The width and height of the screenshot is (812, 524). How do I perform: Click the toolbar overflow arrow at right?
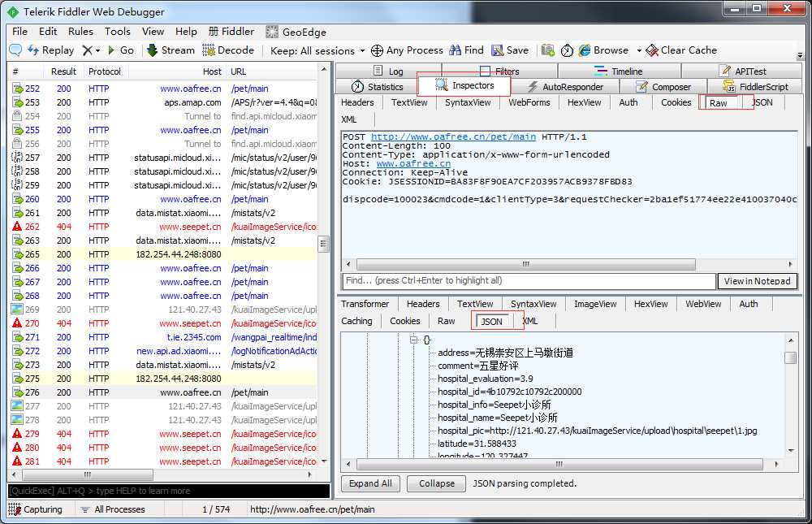[x=800, y=55]
